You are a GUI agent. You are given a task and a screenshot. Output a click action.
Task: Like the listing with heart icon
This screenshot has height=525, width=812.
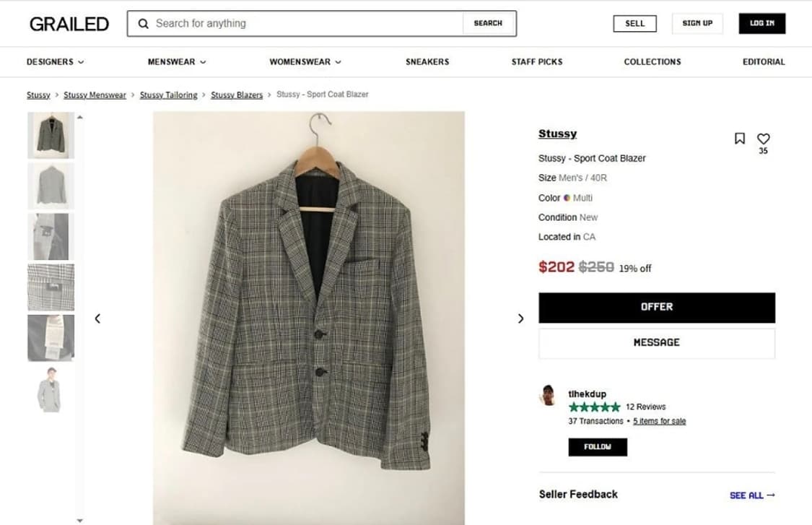(x=763, y=139)
